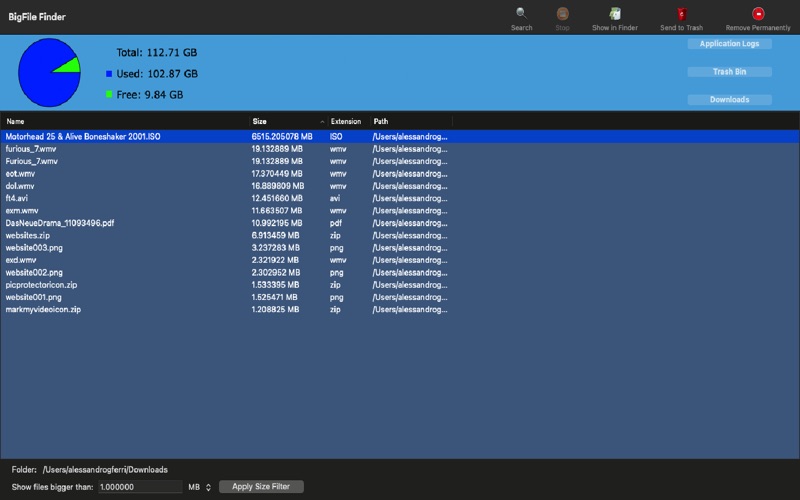This screenshot has width=800, height=500.
Task: Click the Stop toolbar icon
Action: 562,13
